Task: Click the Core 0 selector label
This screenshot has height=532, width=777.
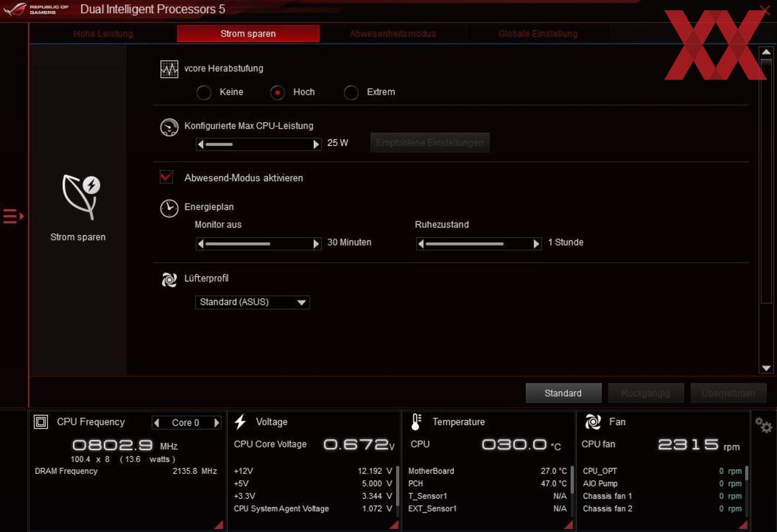Action: (x=186, y=423)
